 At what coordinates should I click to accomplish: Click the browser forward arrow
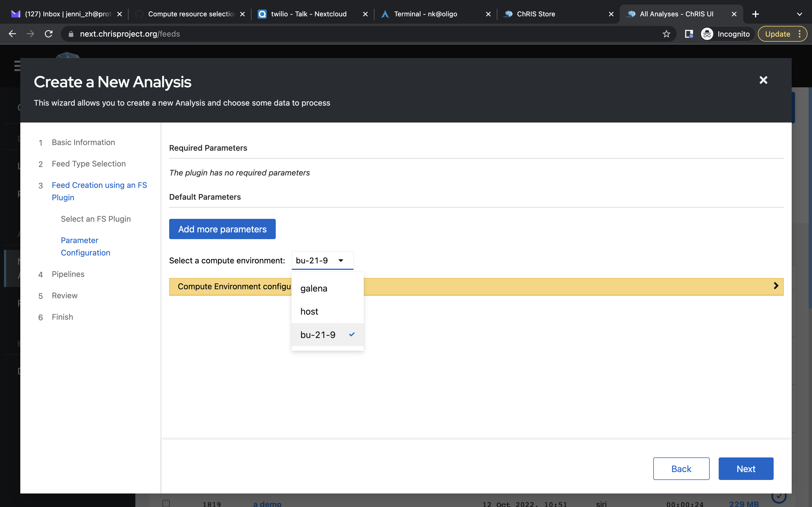coord(30,34)
